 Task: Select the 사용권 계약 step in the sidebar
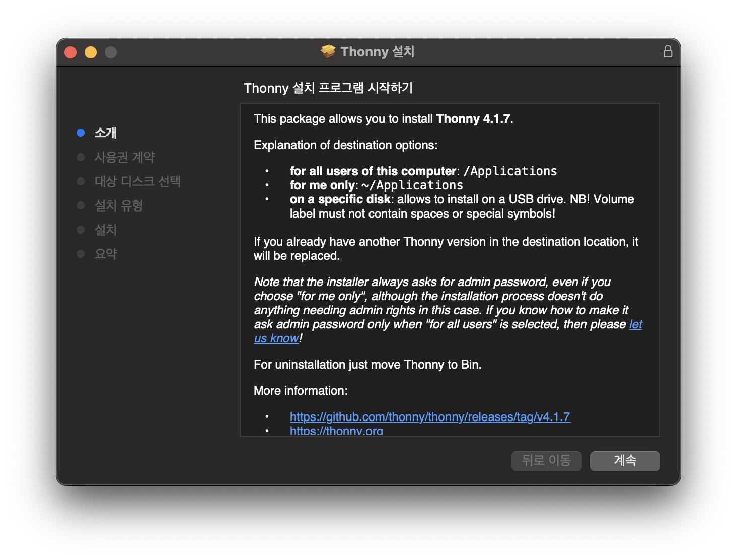tap(124, 157)
